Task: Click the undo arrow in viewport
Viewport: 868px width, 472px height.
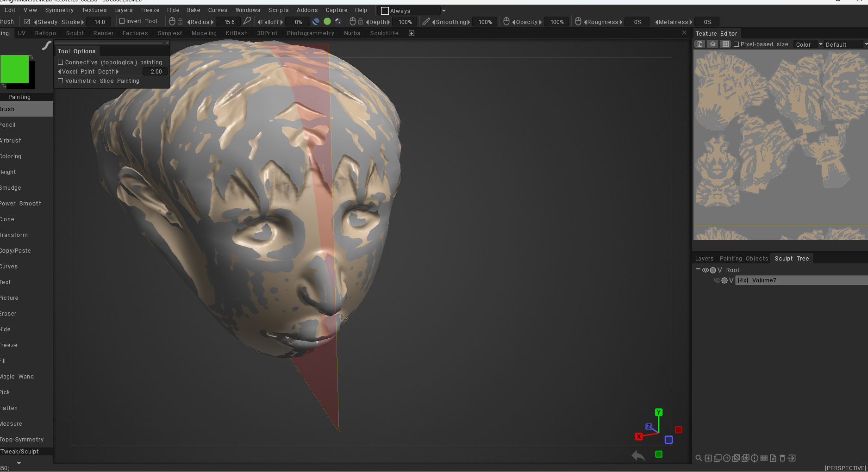Action: tap(638, 456)
